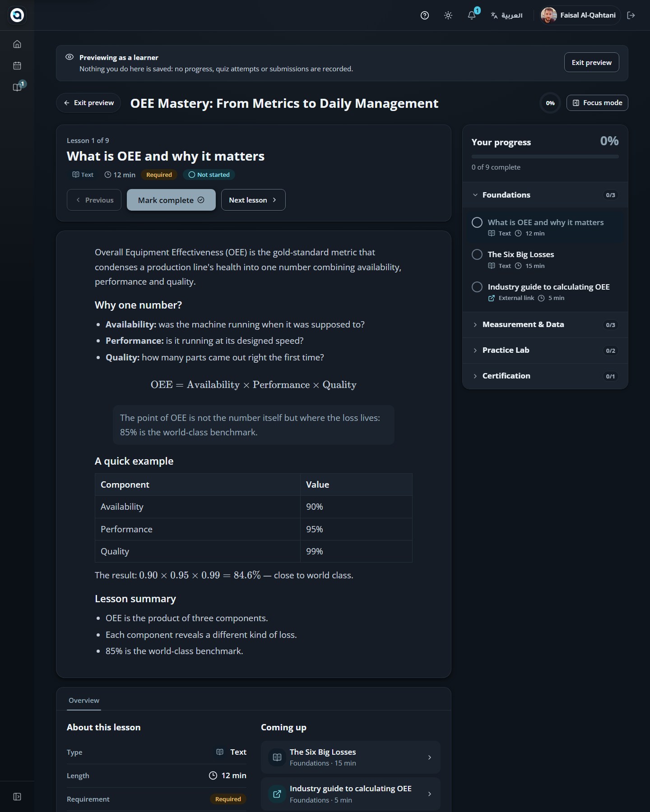The width and height of the screenshot is (650, 812).
Task: Click Exit preview back-arrow pill
Action: (x=88, y=103)
